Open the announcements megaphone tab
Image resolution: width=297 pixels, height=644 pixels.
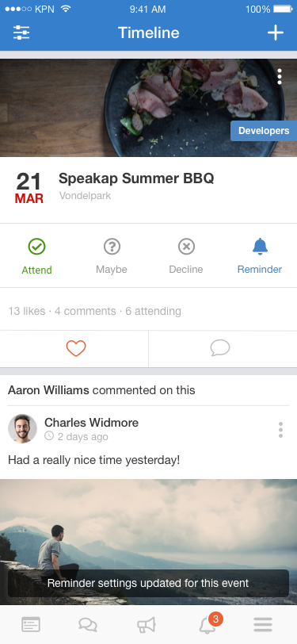click(x=147, y=625)
